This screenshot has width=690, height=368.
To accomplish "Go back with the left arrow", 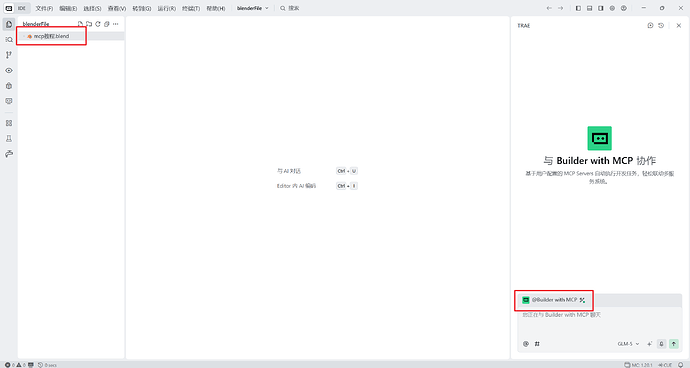I will pyautogui.click(x=549, y=8).
